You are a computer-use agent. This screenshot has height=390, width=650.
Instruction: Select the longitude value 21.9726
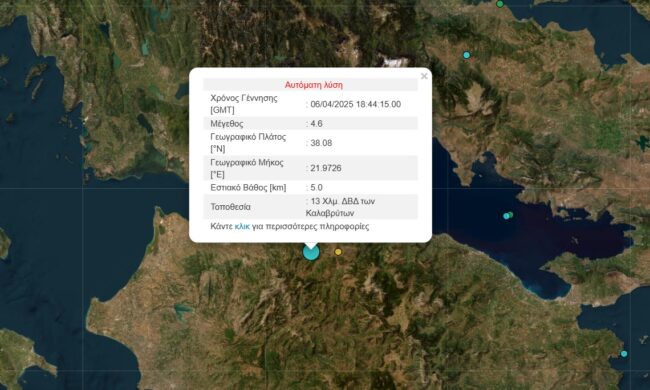pos(326,168)
